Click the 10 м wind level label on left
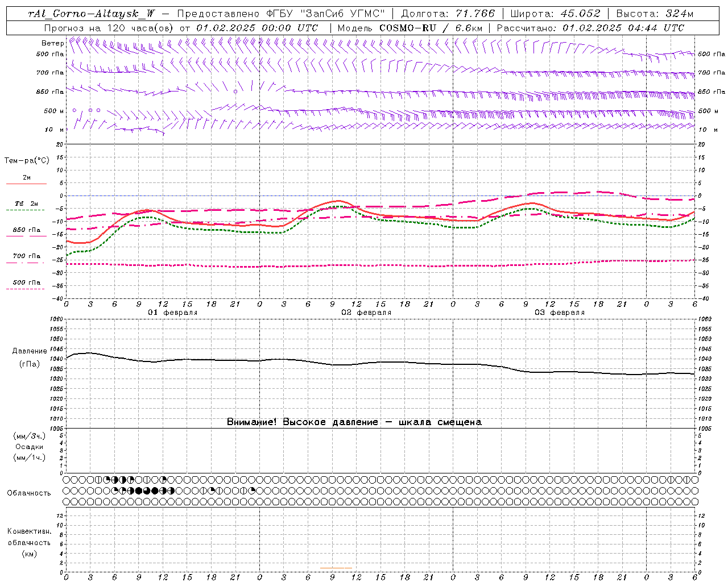 55,130
